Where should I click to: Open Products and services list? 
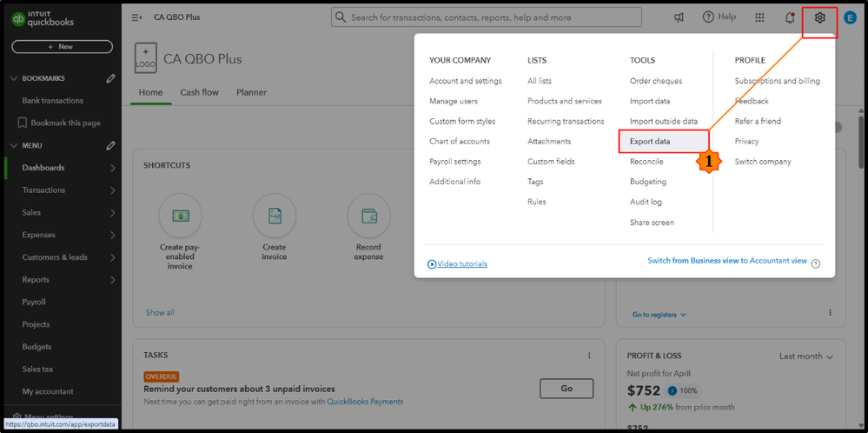tap(565, 101)
